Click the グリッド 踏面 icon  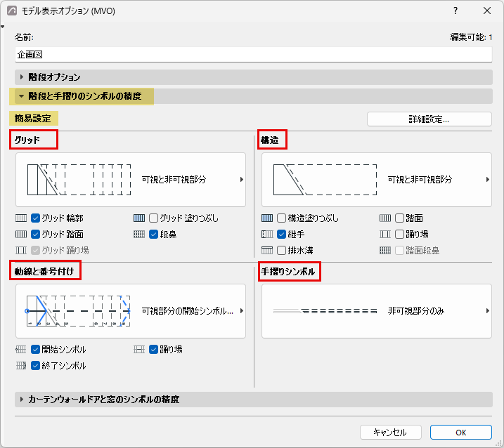pos(21,234)
